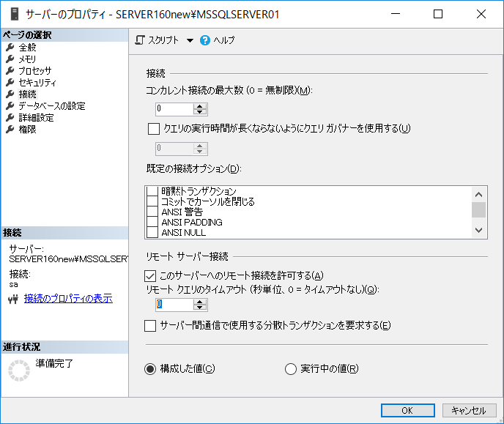The height and width of the screenshot is (424, 504).
Task: Show the 権限 page
Action: (27, 129)
